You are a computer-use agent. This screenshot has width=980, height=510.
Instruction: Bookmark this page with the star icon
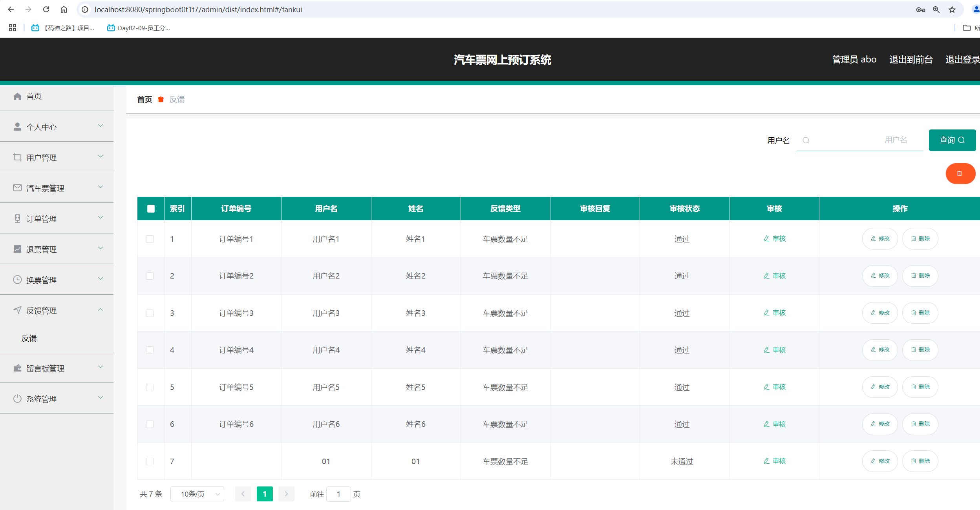click(952, 9)
